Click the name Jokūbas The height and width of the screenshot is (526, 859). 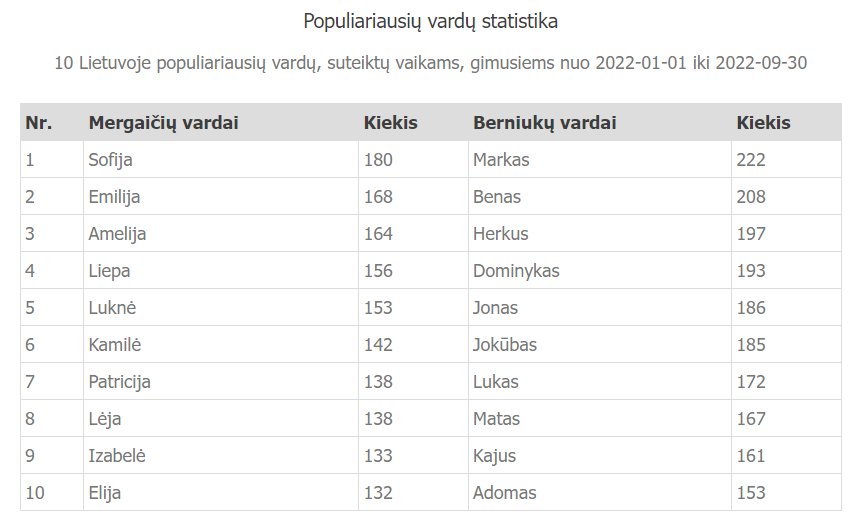505,345
